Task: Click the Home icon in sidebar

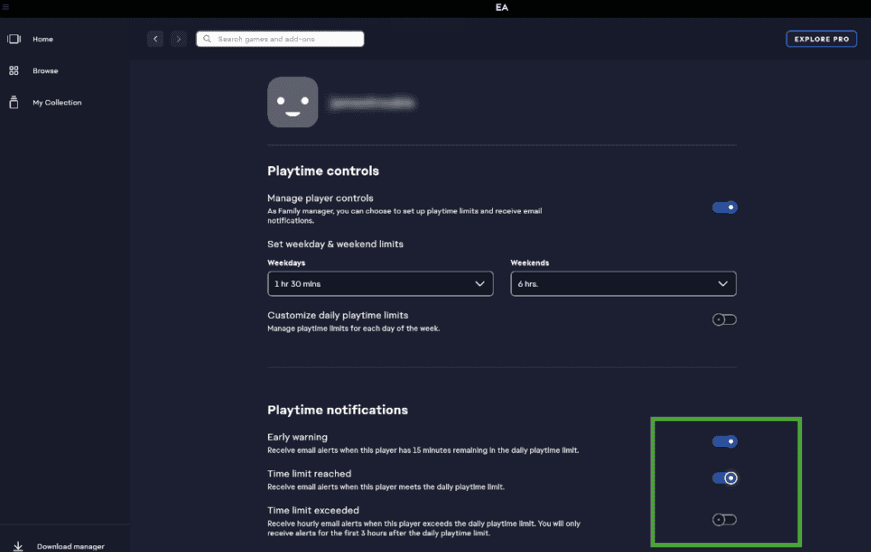Action: pos(14,39)
